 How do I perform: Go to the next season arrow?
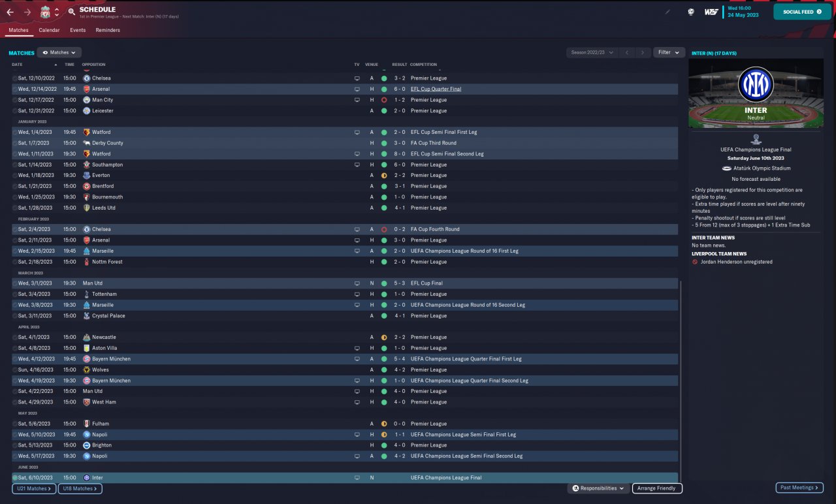coord(643,52)
